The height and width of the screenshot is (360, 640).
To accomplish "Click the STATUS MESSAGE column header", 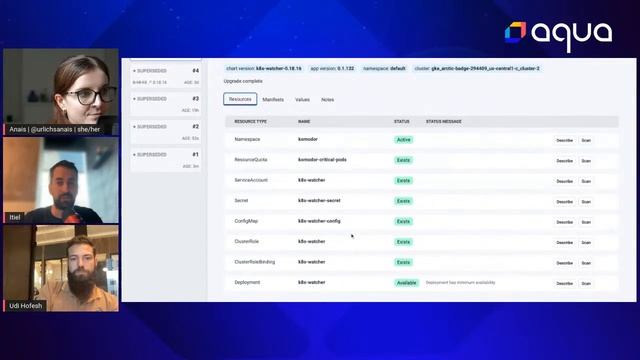I will [x=444, y=122].
